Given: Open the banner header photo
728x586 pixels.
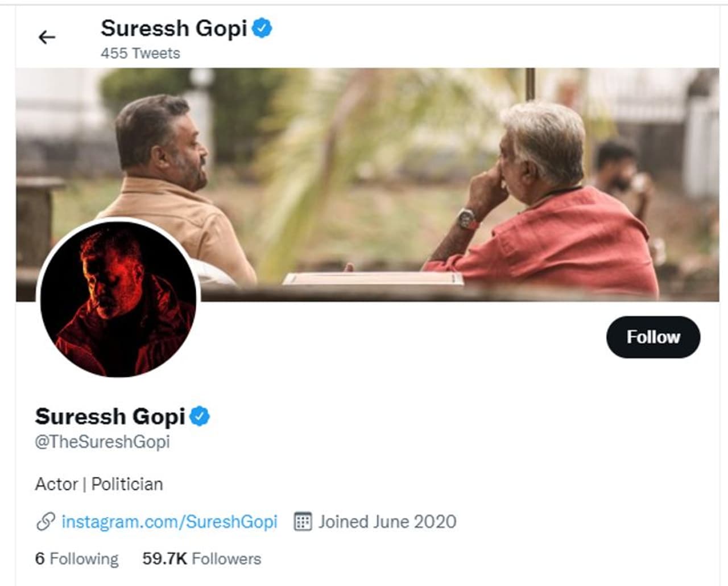Looking at the screenshot, I should tap(398, 142).
